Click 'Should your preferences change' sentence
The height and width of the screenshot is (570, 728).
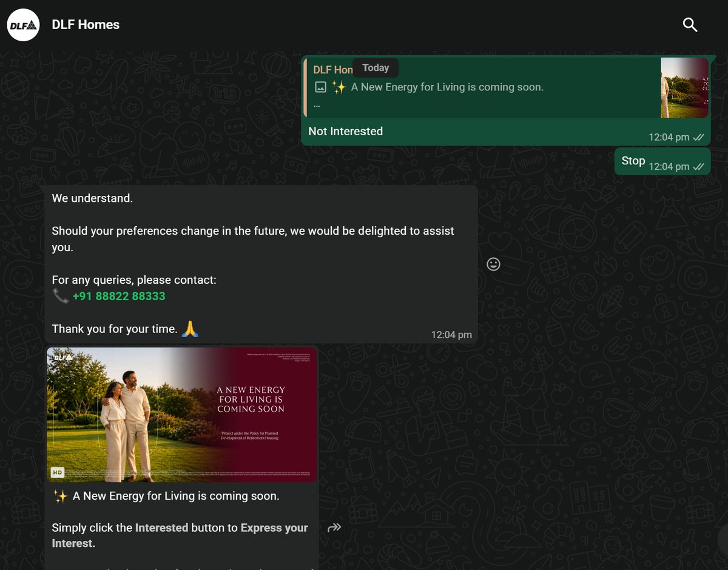point(253,239)
